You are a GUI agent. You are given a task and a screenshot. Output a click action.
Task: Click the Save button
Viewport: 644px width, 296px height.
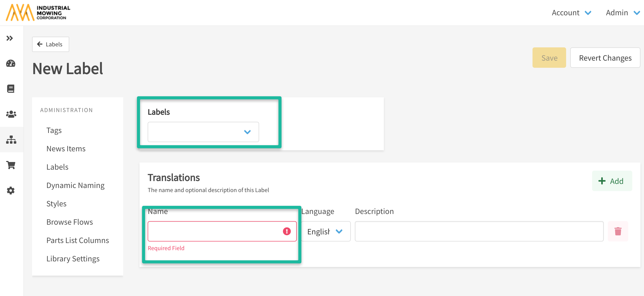(x=549, y=58)
